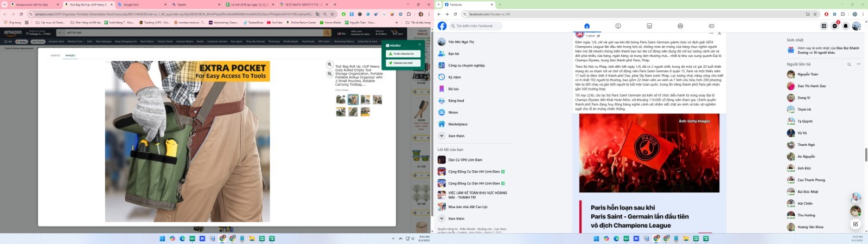Reload the Facebook browser page

455,14
